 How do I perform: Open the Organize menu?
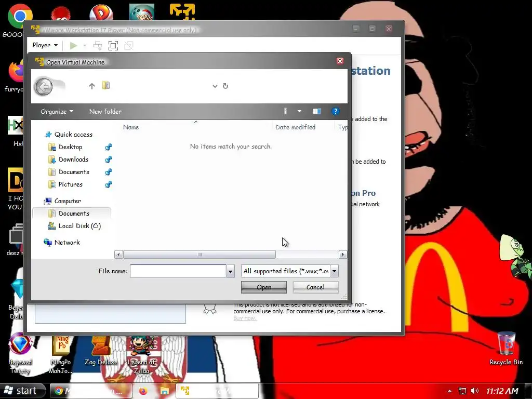(57, 112)
